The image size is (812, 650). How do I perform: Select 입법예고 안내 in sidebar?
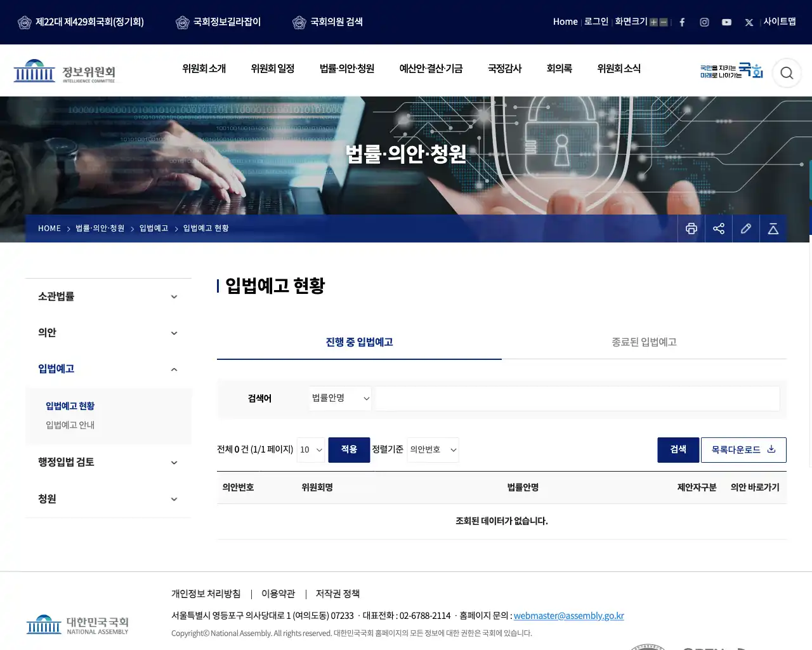click(x=70, y=425)
